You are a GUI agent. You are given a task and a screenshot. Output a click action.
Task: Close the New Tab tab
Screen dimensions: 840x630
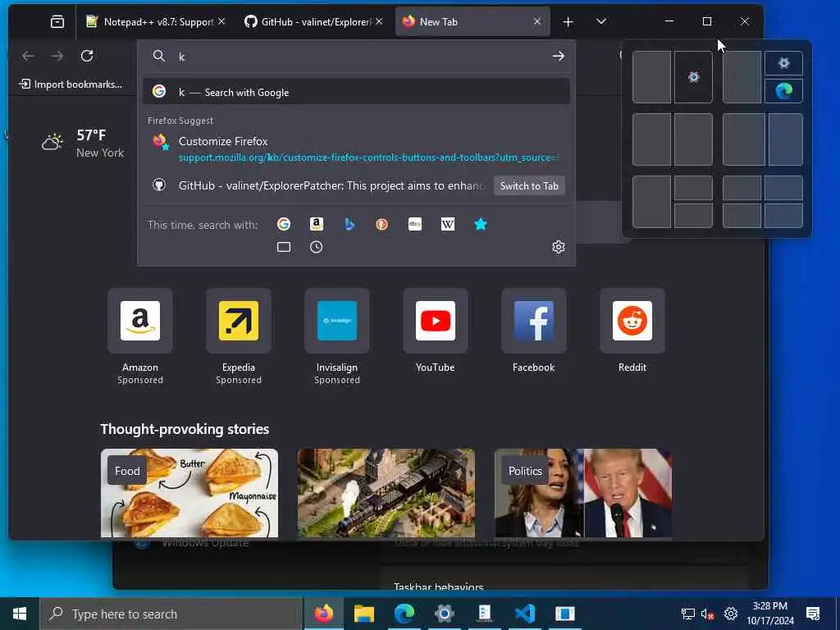click(536, 21)
